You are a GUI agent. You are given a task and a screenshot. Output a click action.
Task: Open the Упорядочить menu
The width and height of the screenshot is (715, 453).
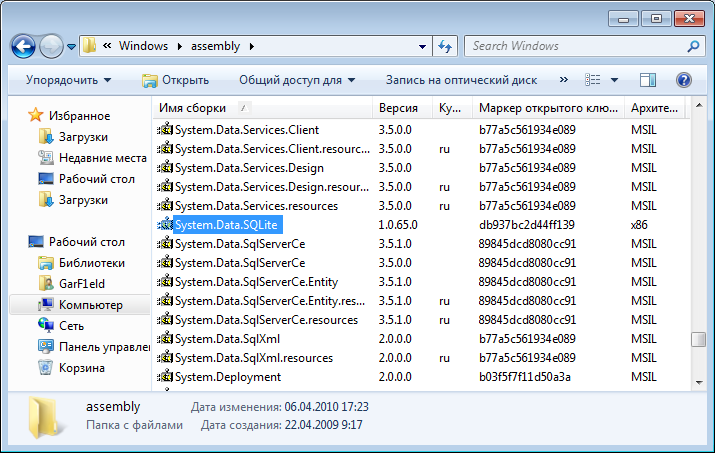tap(68, 80)
